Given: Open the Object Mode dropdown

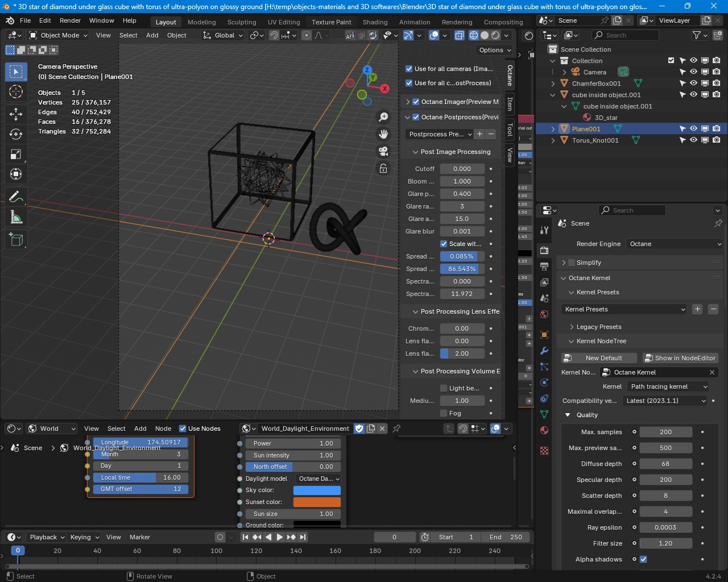Looking at the screenshot, I should 59,35.
